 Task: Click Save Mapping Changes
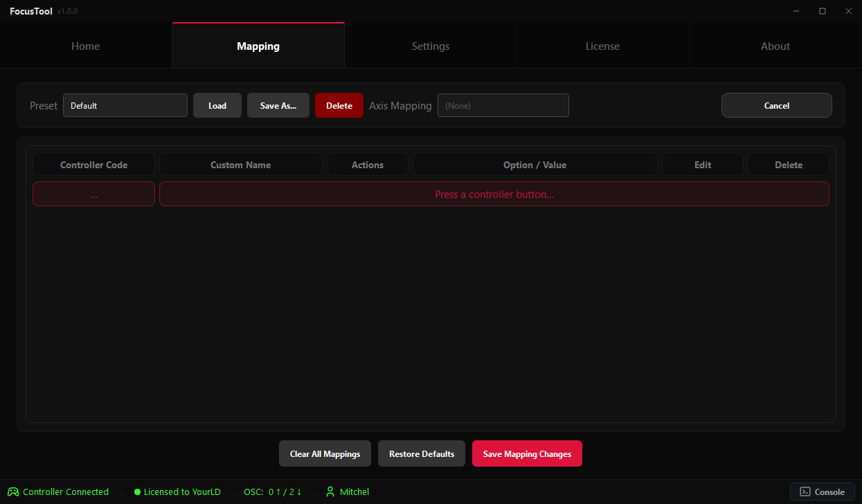click(528, 453)
